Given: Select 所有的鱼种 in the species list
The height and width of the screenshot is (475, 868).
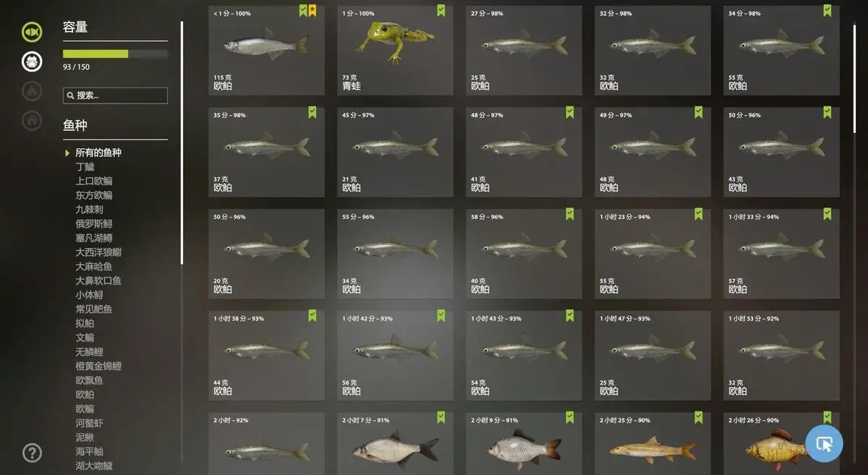Looking at the screenshot, I should point(98,153).
